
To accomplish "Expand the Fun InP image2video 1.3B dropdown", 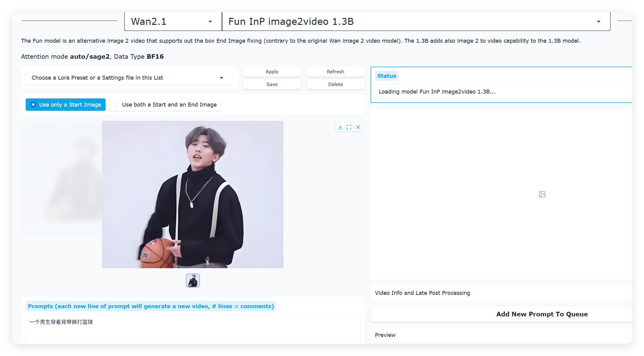I will coord(599,21).
